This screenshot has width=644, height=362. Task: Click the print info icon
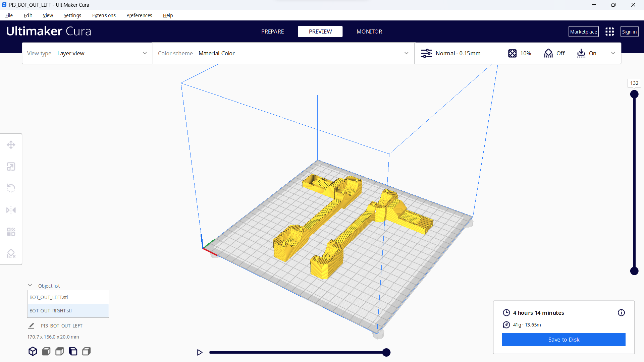(621, 313)
